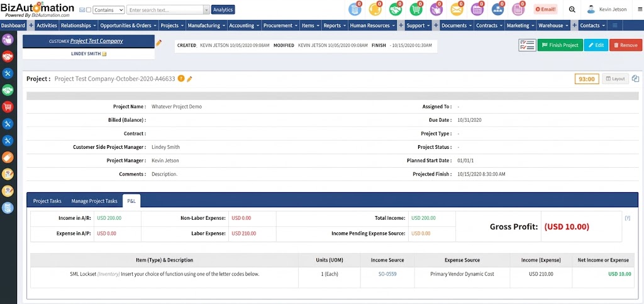The width and height of the screenshot is (644, 304).
Task: Click the checklist icon left of Finish Project
Action: click(x=527, y=45)
